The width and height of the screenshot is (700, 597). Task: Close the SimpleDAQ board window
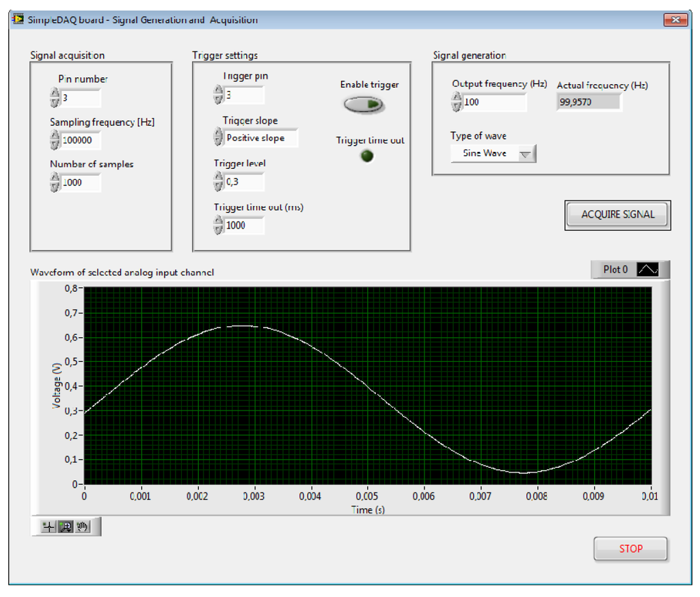click(x=675, y=20)
